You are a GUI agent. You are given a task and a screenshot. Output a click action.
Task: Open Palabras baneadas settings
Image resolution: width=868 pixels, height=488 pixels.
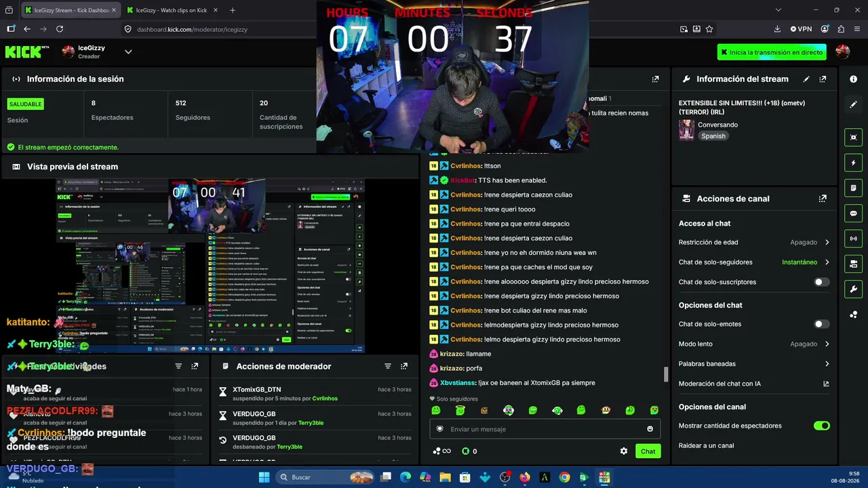click(754, 364)
